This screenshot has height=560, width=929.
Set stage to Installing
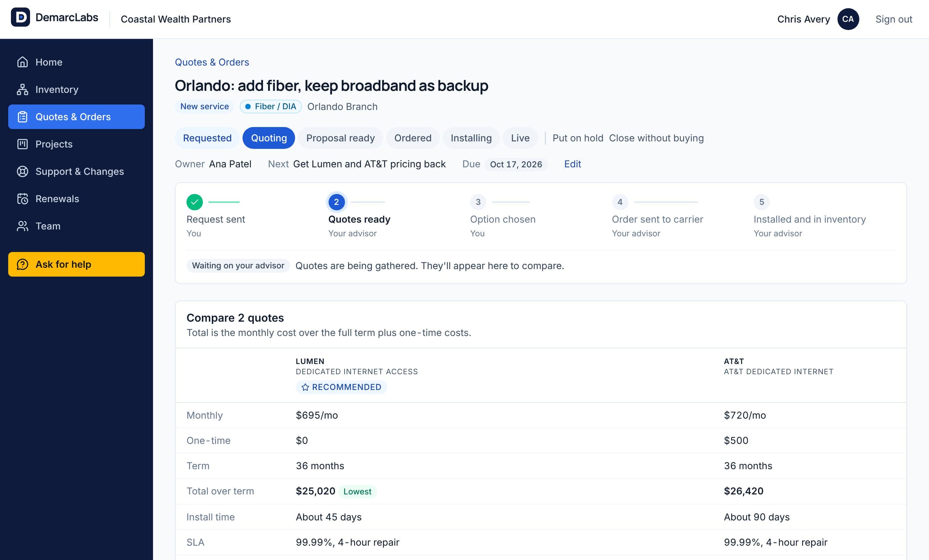pyautogui.click(x=471, y=138)
